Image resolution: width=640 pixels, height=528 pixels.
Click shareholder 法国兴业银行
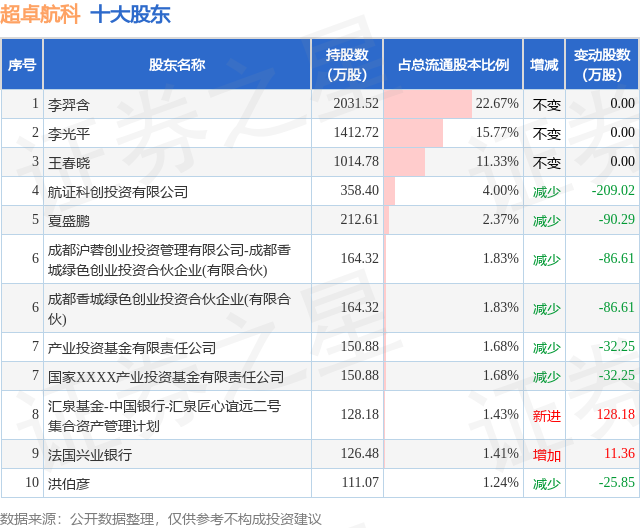pyautogui.click(x=90, y=454)
